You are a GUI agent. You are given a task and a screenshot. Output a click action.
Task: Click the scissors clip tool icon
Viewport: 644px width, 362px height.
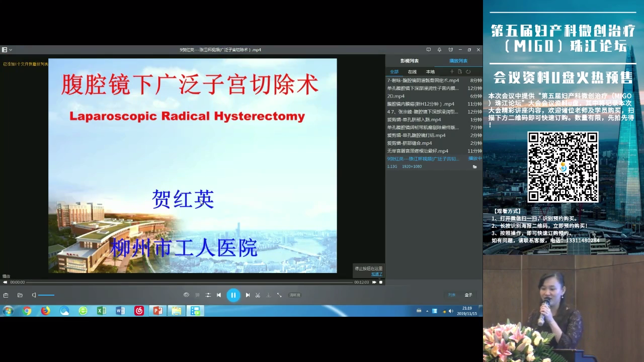click(258, 295)
